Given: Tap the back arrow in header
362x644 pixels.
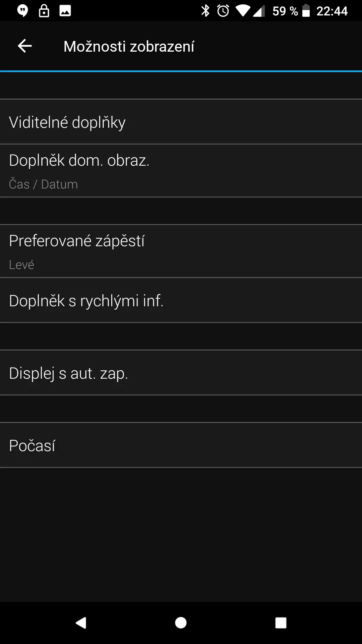Looking at the screenshot, I should 25,46.
